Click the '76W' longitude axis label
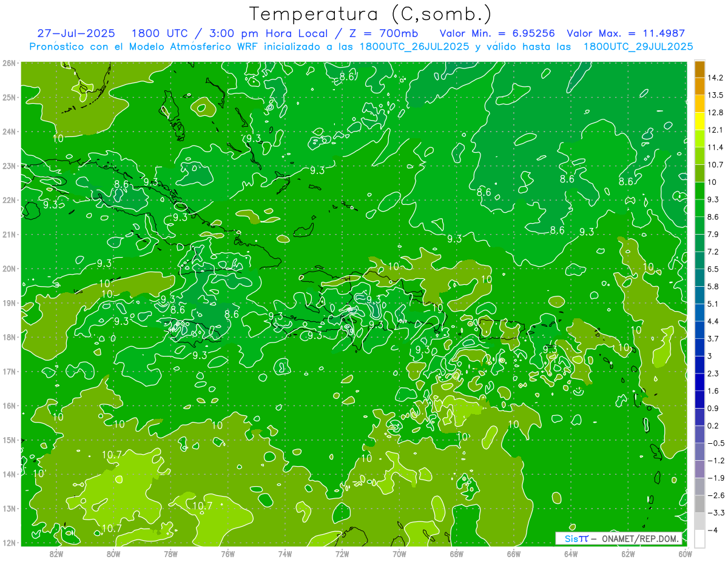728x562 pixels. (227, 553)
